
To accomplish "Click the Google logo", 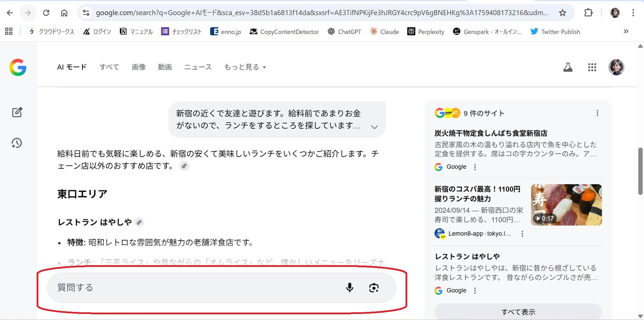I will coord(18,67).
